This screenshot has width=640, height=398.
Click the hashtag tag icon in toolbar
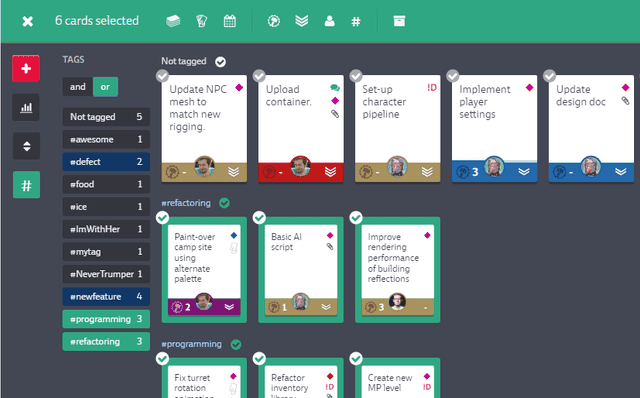[x=356, y=21]
